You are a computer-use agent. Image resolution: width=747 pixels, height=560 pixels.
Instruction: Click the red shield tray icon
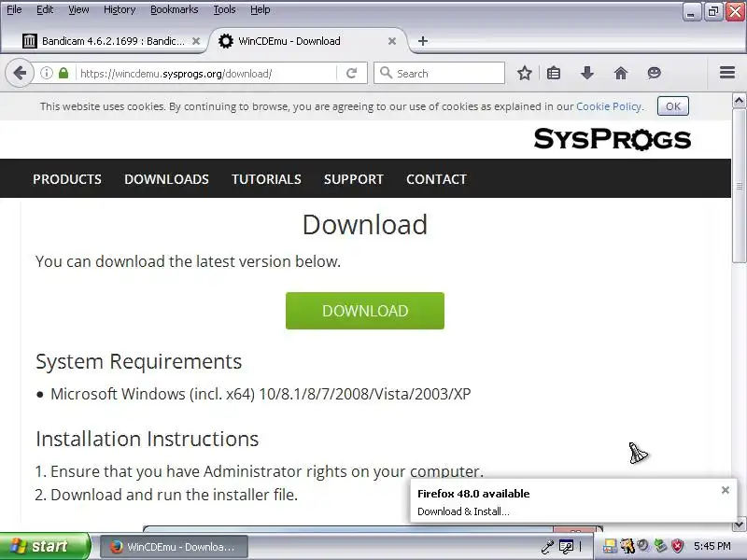[x=677, y=546]
